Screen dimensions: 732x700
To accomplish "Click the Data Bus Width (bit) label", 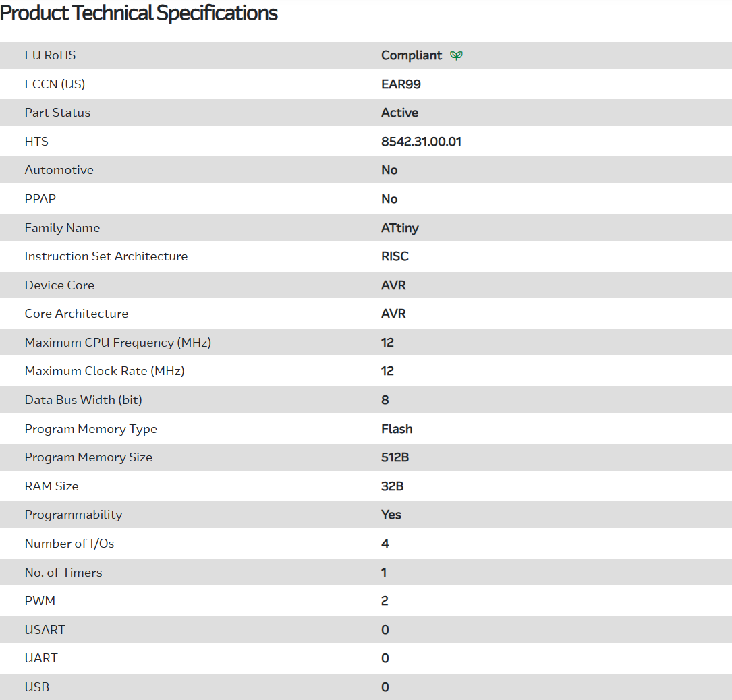I will pyautogui.click(x=84, y=400).
